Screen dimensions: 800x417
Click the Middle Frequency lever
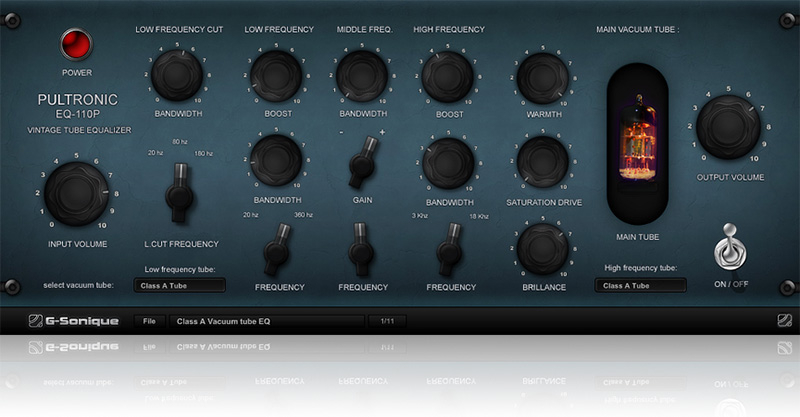pyautogui.click(x=361, y=250)
